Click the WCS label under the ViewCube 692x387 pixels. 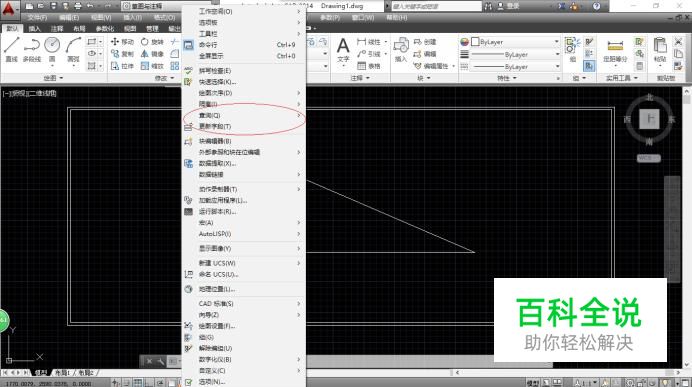tap(649, 158)
